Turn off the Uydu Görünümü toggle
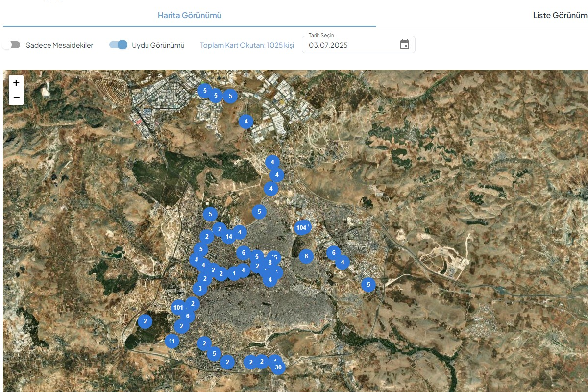 tap(118, 45)
